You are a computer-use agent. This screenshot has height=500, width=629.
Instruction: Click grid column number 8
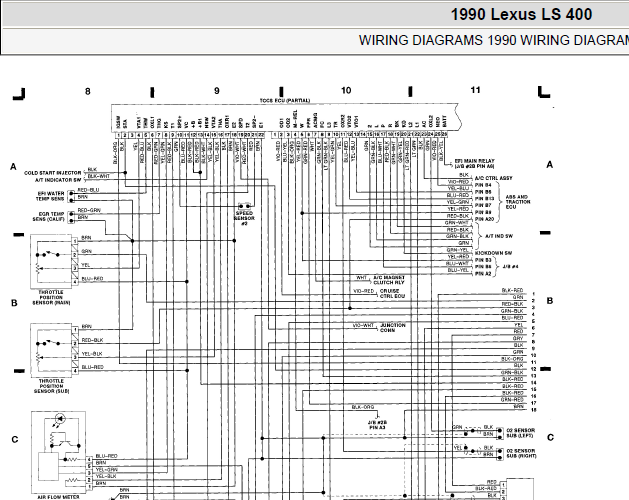pyautogui.click(x=87, y=91)
